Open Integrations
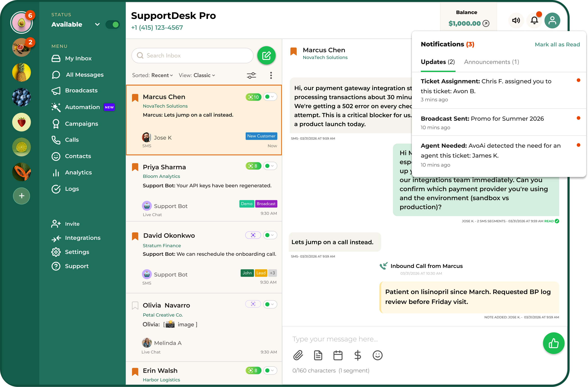 (x=76, y=238)
